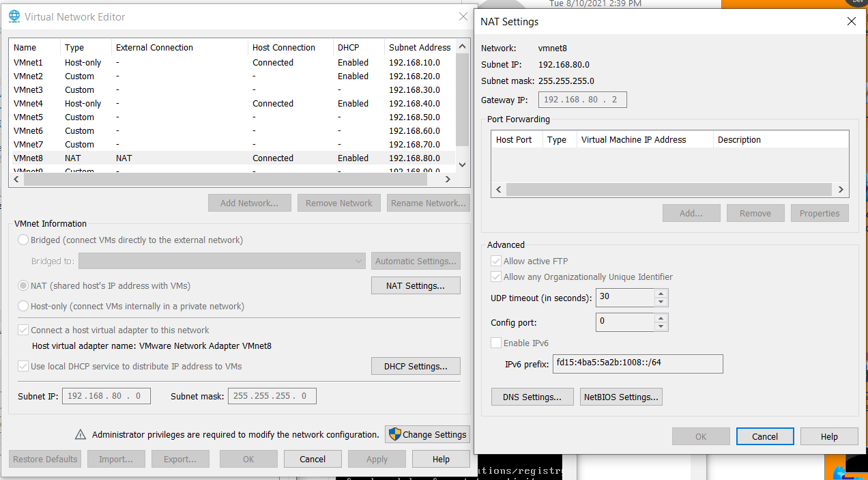868x480 pixels.
Task: Click the Subnet mask field in VMnet Information
Action: (x=272, y=396)
